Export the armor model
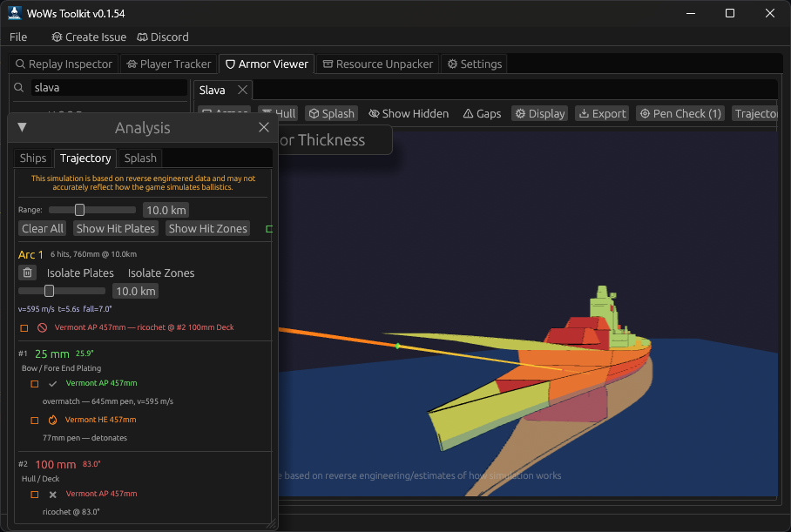This screenshot has width=791, height=532. click(x=601, y=112)
